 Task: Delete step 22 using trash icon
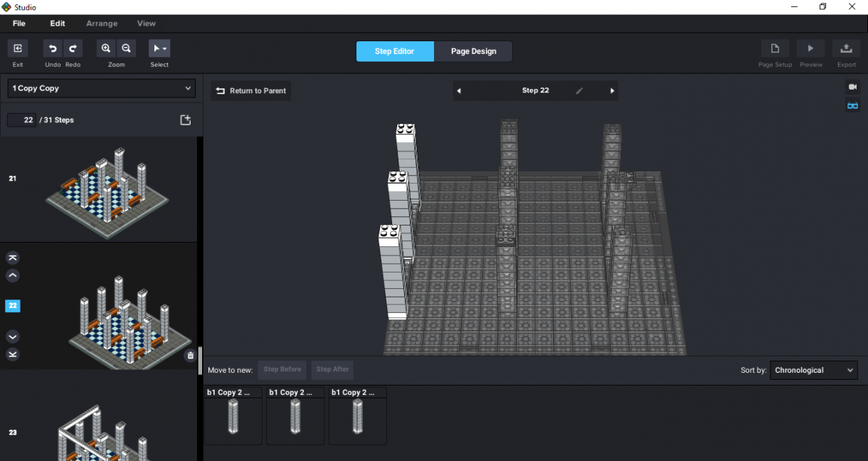190,356
